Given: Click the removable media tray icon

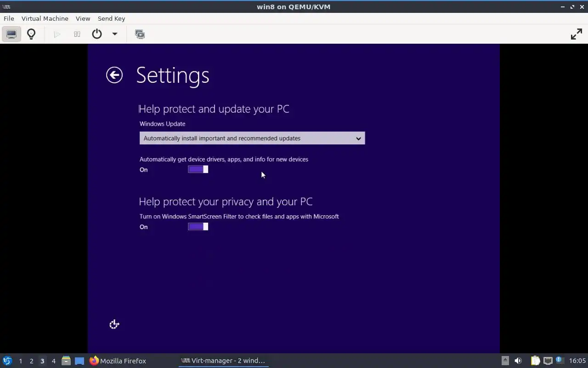Looking at the screenshot, I should [505, 361].
